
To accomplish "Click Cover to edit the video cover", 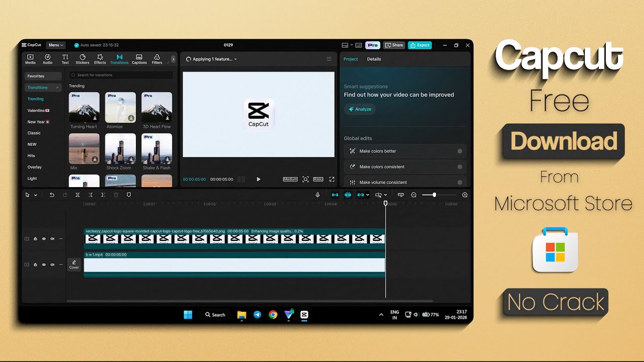I will click(x=74, y=264).
